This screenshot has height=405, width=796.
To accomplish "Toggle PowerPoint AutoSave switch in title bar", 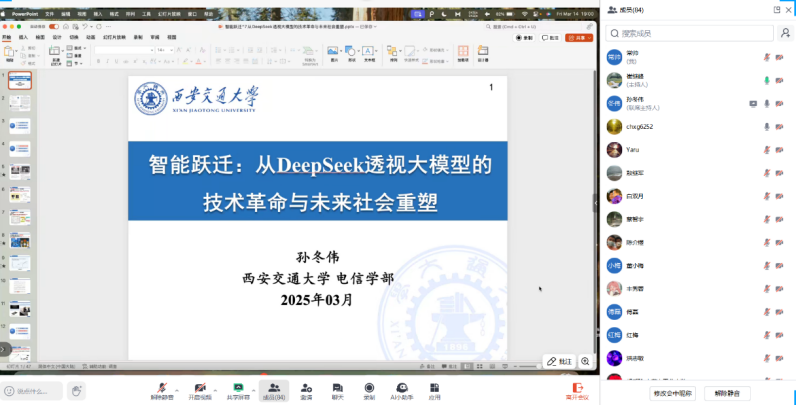I will point(53,26).
